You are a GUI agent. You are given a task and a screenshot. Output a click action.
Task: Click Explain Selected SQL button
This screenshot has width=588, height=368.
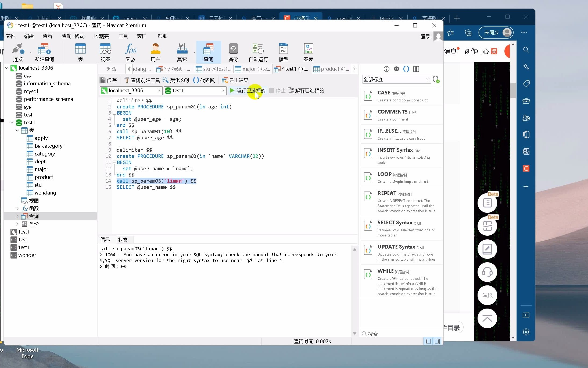306,90
